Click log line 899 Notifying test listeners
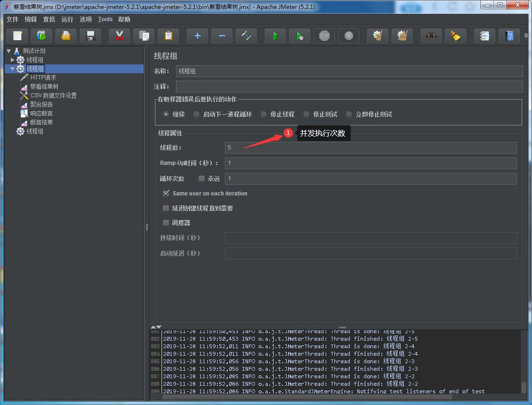Viewport: 532px width, 405px height. point(324,391)
